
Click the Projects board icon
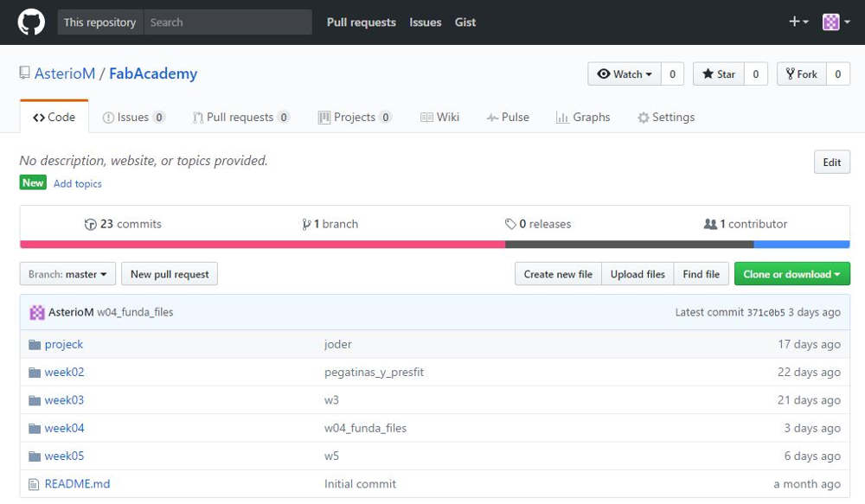pos(324,118)
